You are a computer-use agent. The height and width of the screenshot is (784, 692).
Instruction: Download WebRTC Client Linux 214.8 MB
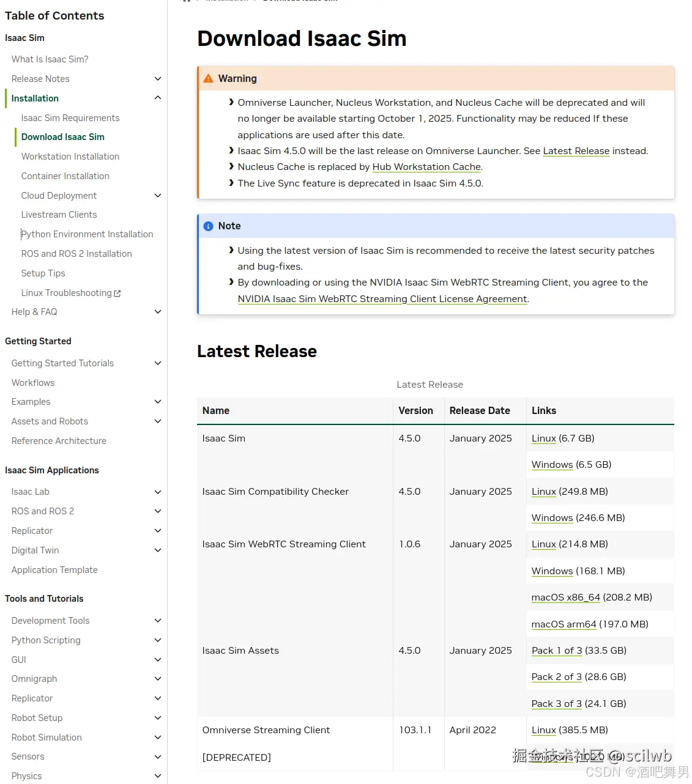tap(544, 544)
